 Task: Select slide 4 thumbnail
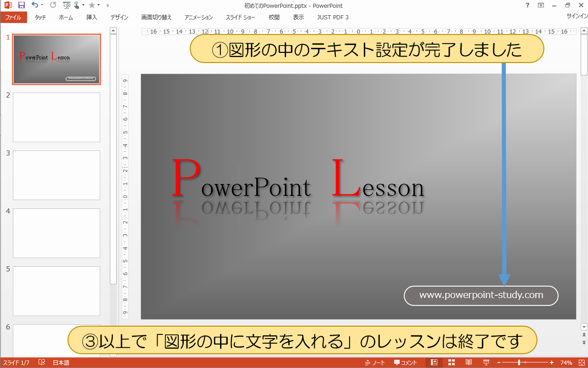(57, 233)
